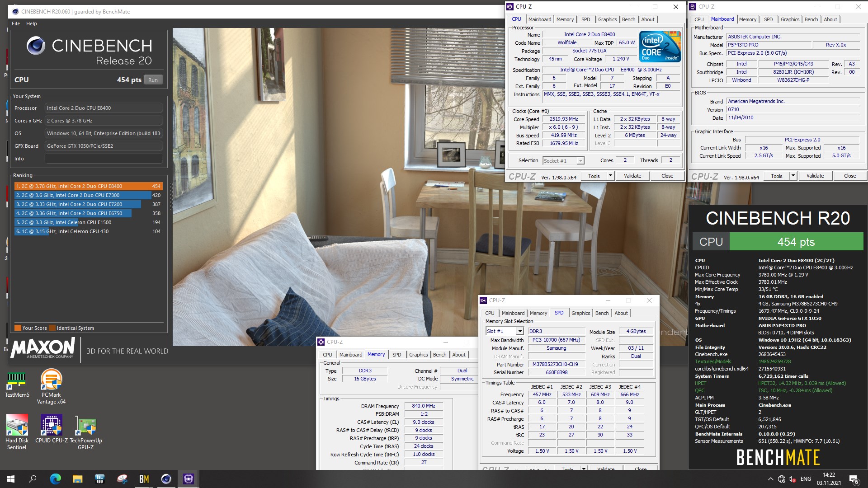Screen dimensions: 868x488
Task: Select Memory tab in CPU-Z SPD window
Action: (538, 313)
